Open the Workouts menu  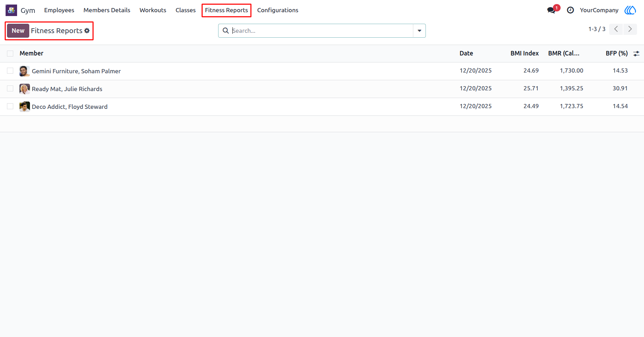tap(153, 10)
